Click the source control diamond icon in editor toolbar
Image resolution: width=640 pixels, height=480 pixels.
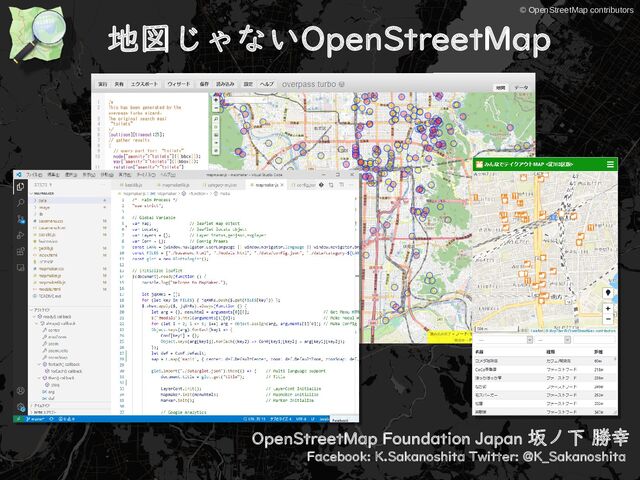(x=322, y=185)
